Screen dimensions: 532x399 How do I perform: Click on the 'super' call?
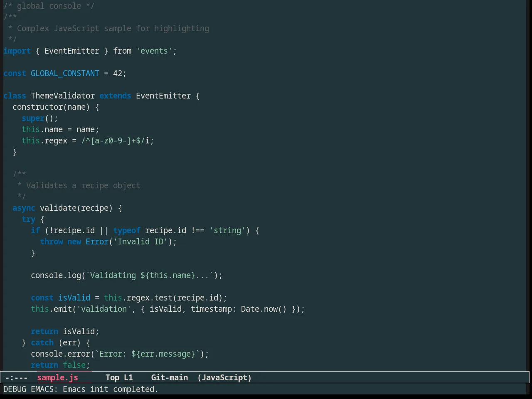[33, 118]
